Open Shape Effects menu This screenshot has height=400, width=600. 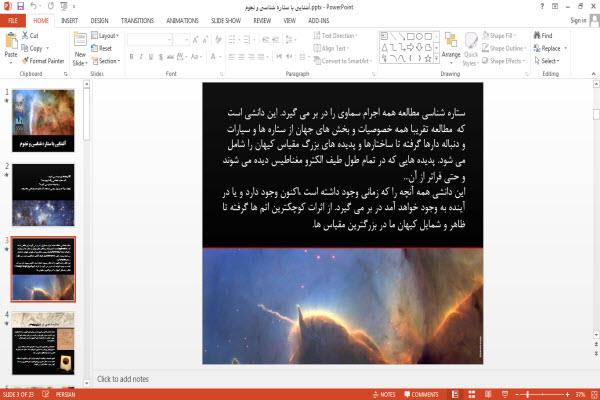504,61
